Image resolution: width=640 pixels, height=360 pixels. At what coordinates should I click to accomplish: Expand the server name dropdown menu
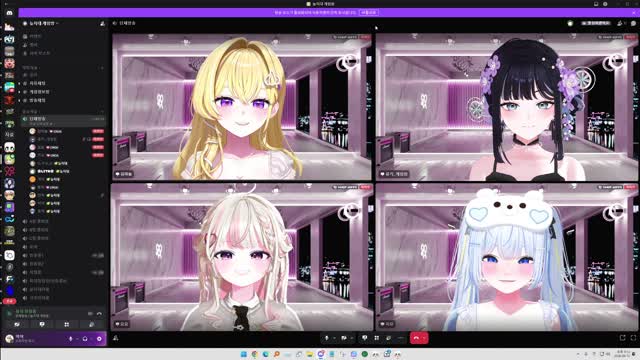click(40, 24)
